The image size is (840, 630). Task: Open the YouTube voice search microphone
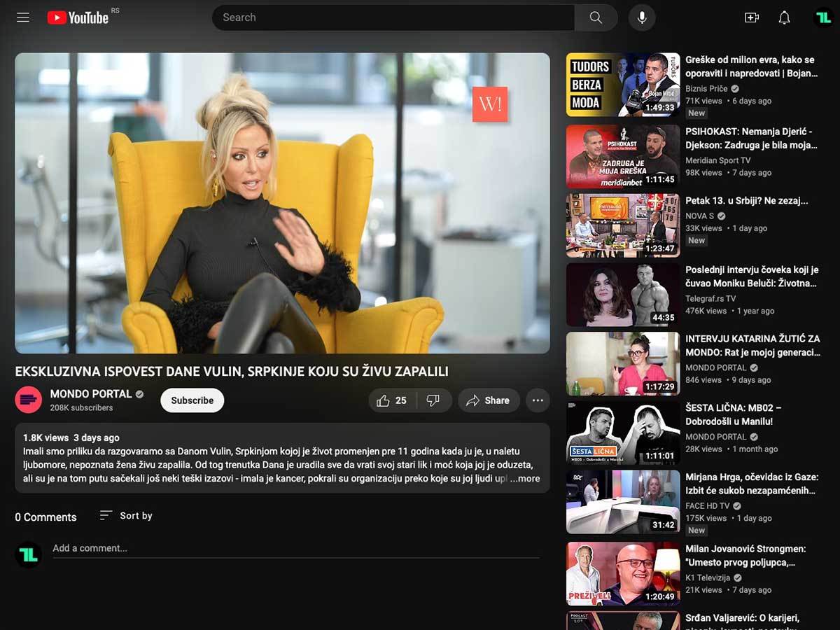[x=641, y=17]
